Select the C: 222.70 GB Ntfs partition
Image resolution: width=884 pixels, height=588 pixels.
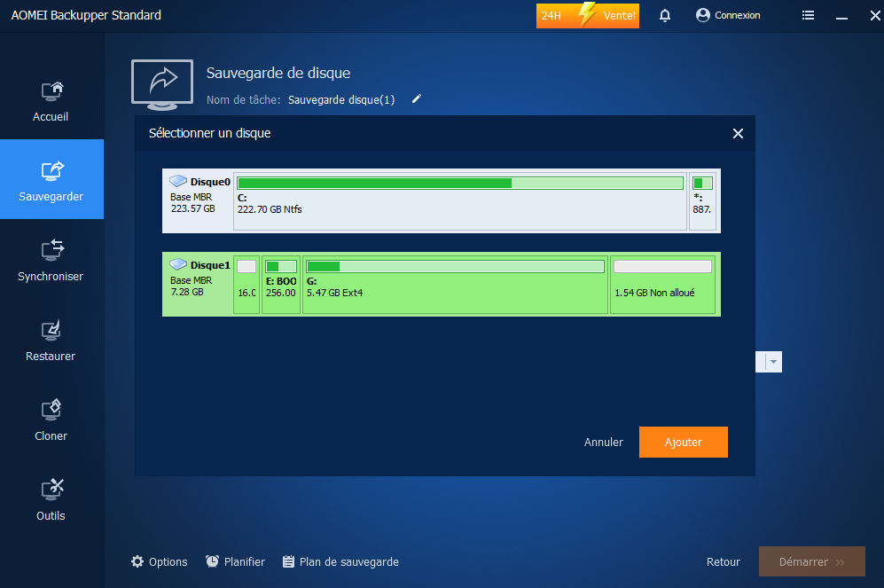(x=460, y=201)
